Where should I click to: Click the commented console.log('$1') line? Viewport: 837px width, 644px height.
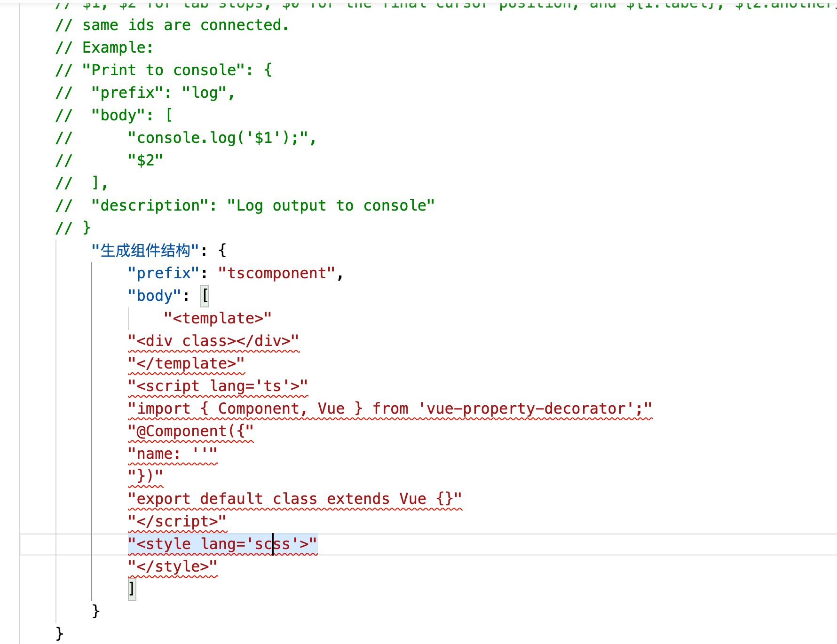(186, 138)
